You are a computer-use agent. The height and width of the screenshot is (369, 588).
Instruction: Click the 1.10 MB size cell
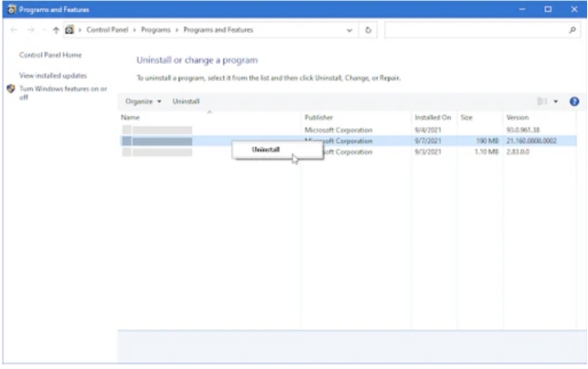pyautogui.click(x=486, y=153)
